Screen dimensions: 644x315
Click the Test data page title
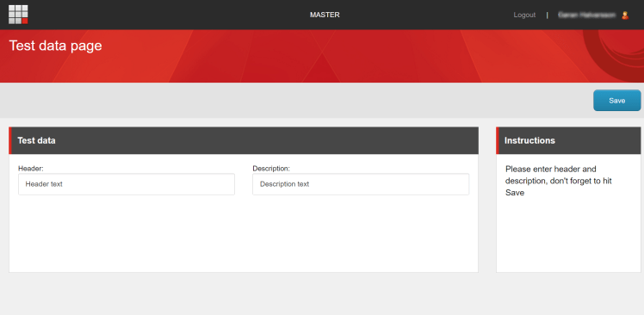pos(55,45)
